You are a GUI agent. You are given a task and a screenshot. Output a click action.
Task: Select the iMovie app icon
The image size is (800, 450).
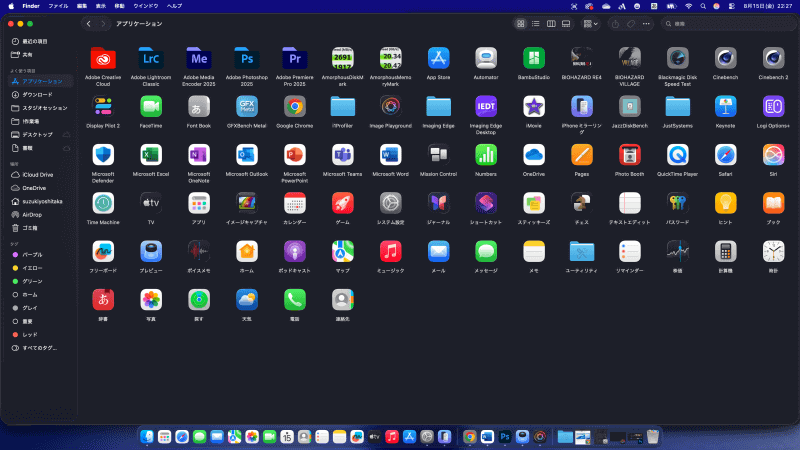[x=534, y=107]
